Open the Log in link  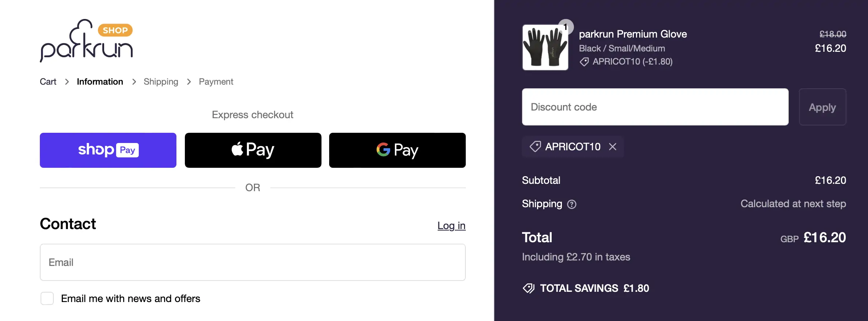(451, 226)
